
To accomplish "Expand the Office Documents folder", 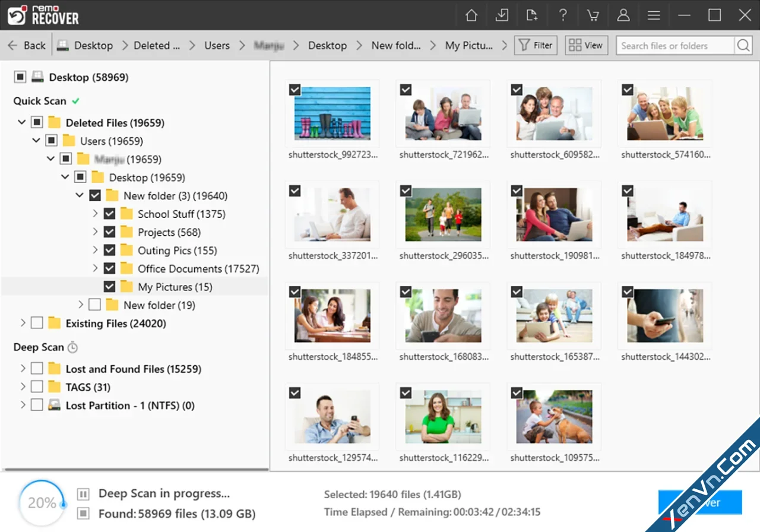I will pos(95,269).
